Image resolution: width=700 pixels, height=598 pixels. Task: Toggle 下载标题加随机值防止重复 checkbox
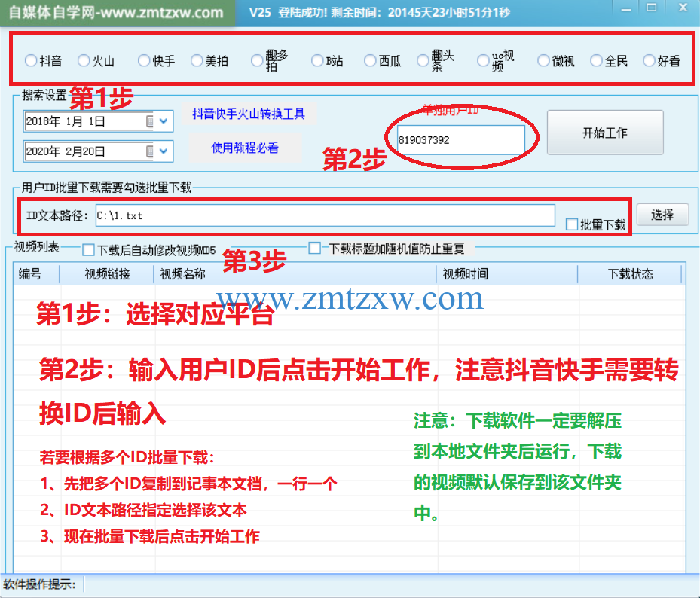pos(315,248)
